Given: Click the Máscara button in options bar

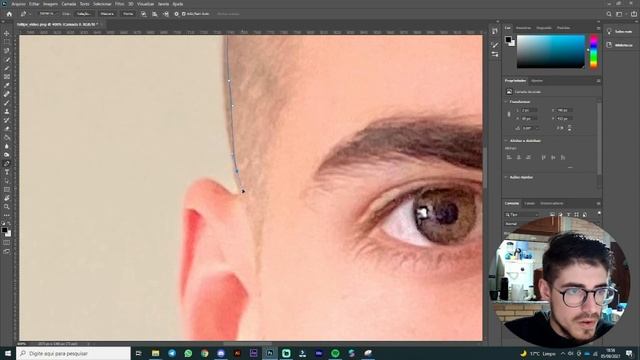Looking at the screenshot, I should point(107,14).
